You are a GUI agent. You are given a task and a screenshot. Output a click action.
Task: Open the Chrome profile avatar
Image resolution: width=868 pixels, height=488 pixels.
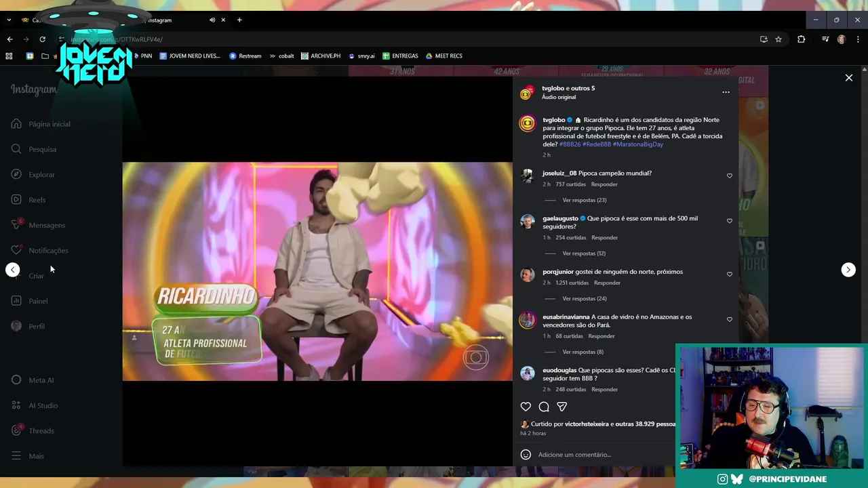(842, 39)
